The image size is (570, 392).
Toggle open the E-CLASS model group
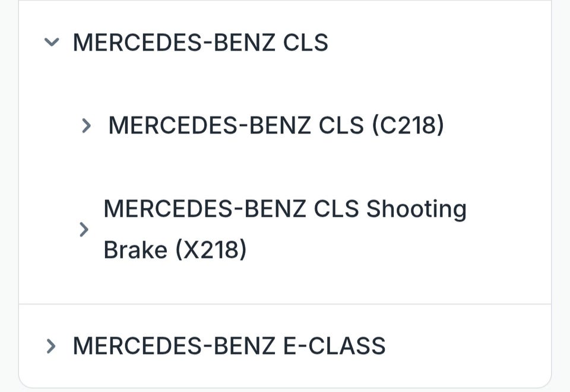pyautogui.click(x=52, y=346)
